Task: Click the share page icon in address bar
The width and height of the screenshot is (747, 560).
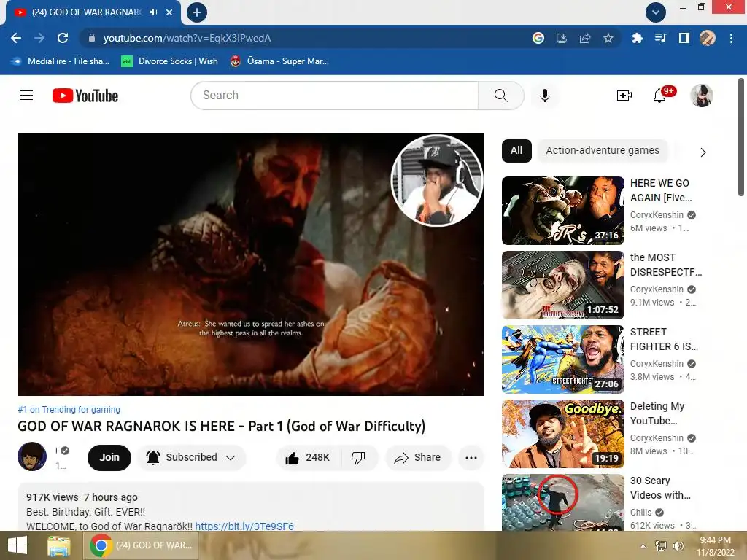Action: pyautogui.click(x=584, y=38)
